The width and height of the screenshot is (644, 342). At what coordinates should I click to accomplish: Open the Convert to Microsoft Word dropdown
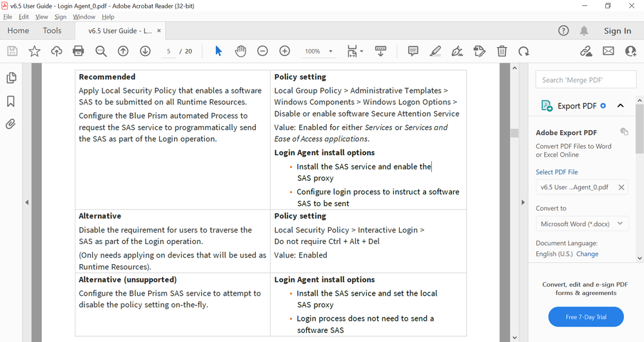click(582, 223)
